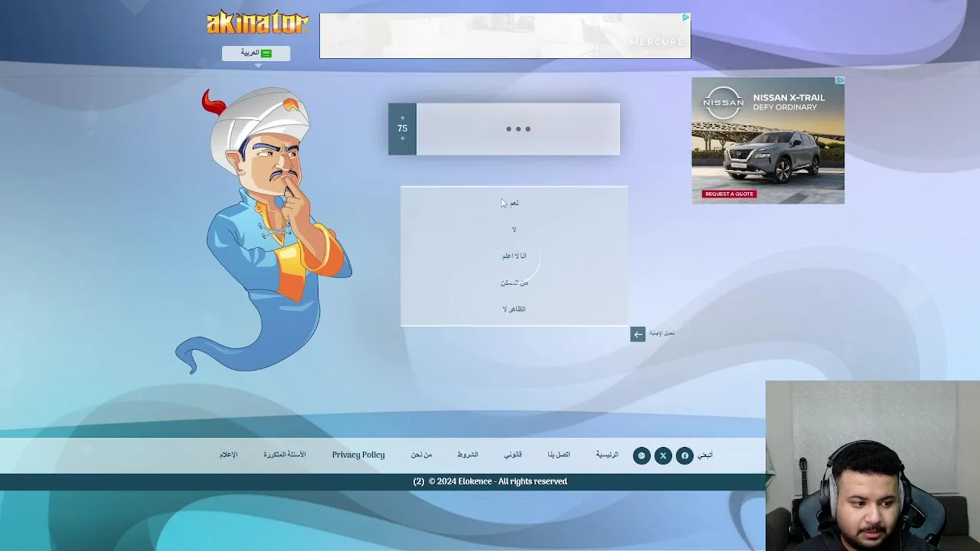Open الإعلام footer link
Image resolution: width=980 pixels, height=551 pixels.
229,455
